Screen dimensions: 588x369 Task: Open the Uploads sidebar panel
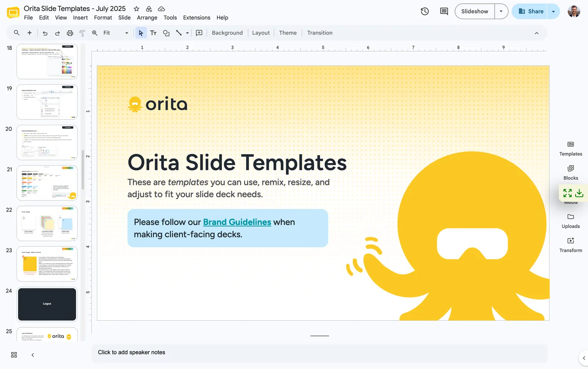(571, 221)
